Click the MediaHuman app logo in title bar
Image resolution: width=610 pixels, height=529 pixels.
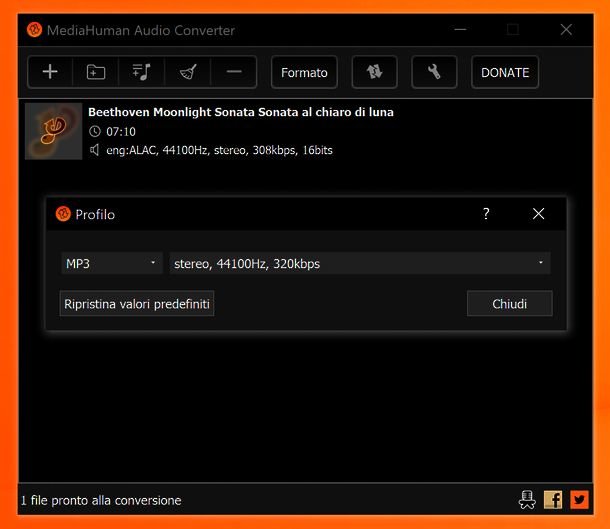[x=34, y=30]
